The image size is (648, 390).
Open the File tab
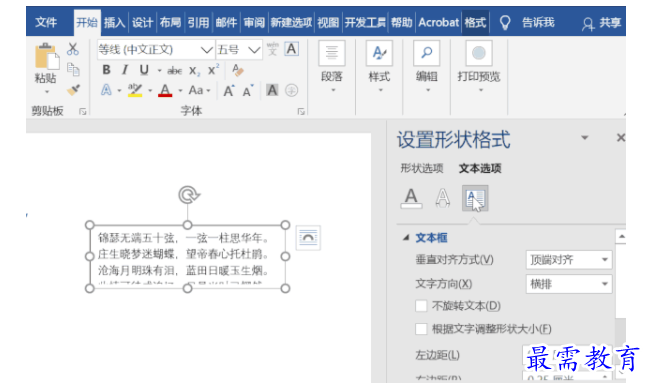46,22
